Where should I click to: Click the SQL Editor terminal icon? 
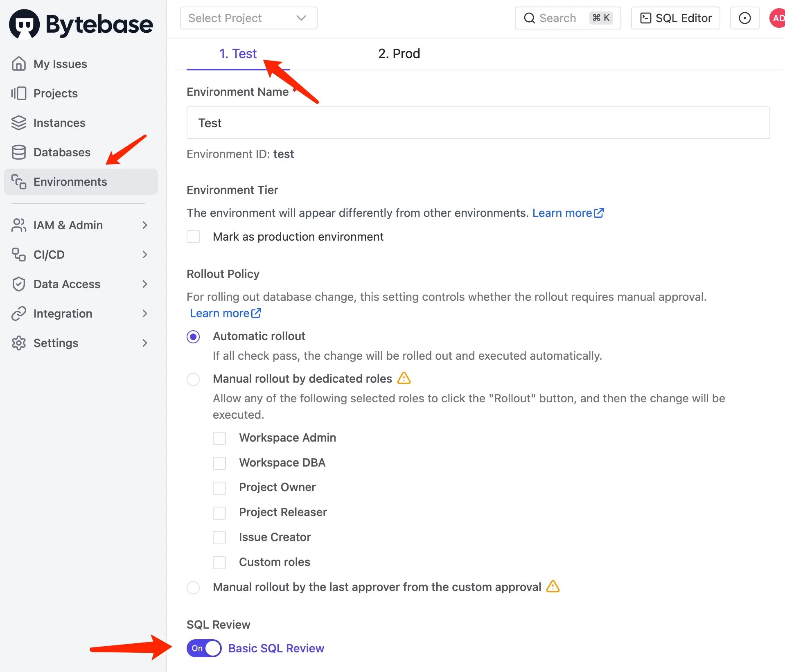645,18
